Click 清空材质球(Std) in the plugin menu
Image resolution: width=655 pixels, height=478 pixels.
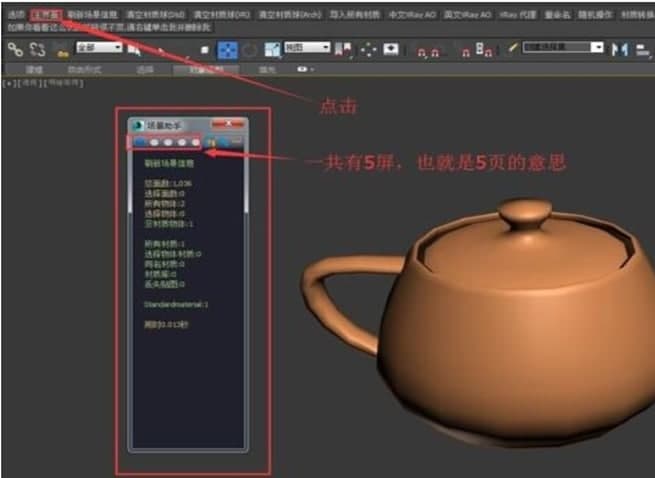click(x=155, y=15)
